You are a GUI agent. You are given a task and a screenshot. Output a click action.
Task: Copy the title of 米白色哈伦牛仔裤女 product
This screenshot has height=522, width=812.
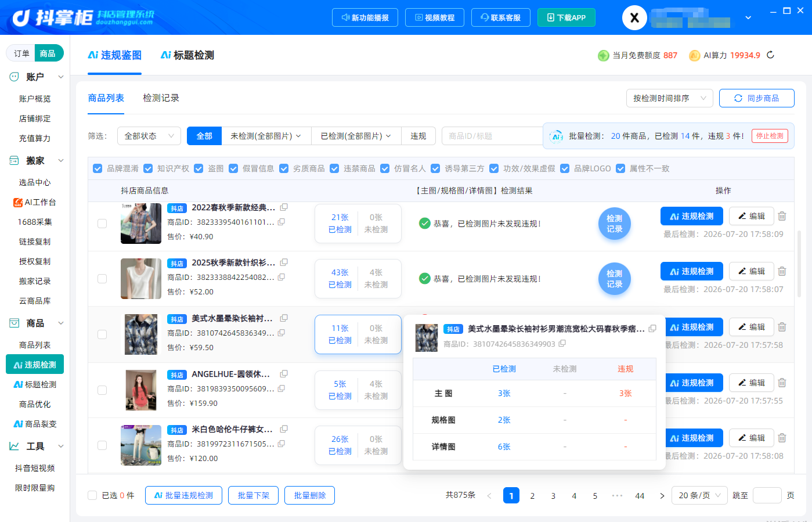tap(284, 429)
